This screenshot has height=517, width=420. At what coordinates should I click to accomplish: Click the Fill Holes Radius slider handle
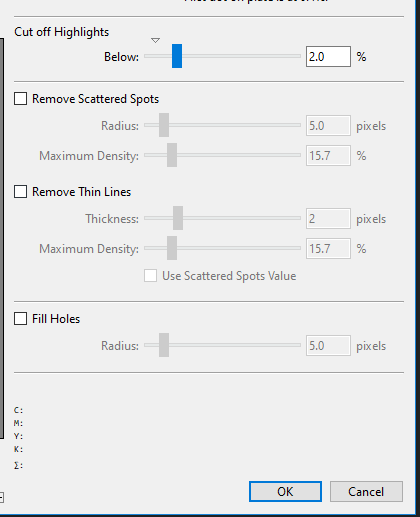pos(164,345)
